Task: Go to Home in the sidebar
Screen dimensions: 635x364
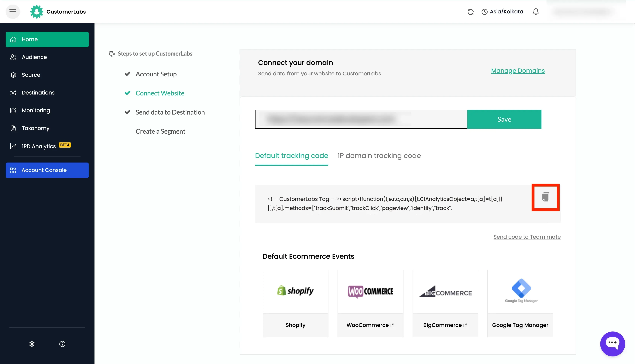Action: click(x=47, y=39)
